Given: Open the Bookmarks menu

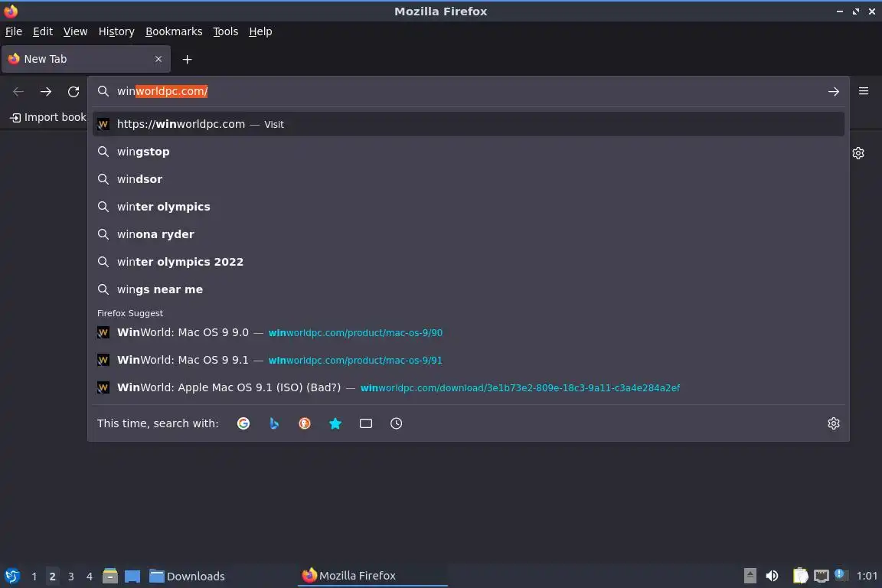Looking at the screenshot, I should [x=174, y=31].
